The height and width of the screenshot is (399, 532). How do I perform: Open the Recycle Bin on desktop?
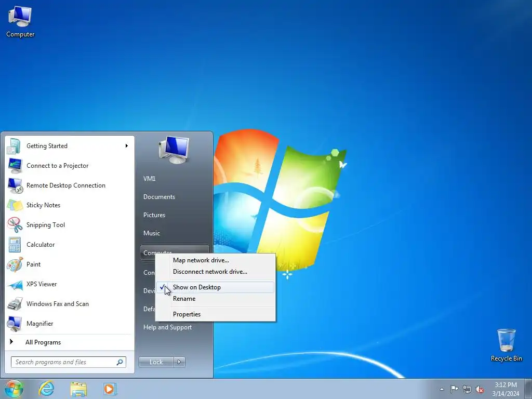coord(506,345)
